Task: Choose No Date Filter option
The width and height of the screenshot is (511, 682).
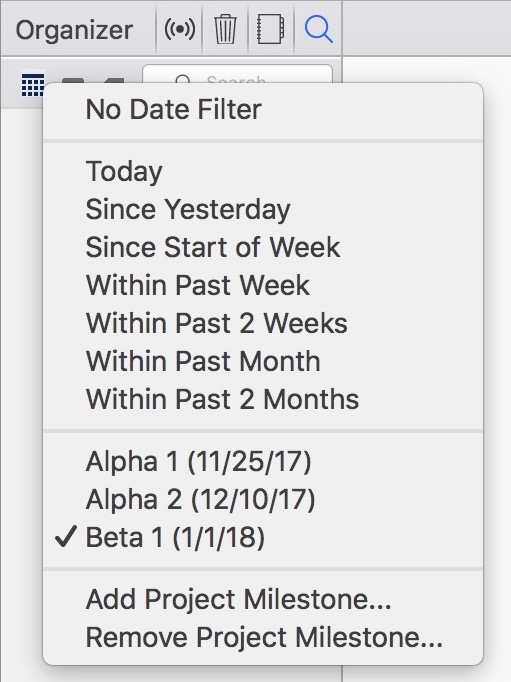Action: pyautogui.click(x=263, y=109)
